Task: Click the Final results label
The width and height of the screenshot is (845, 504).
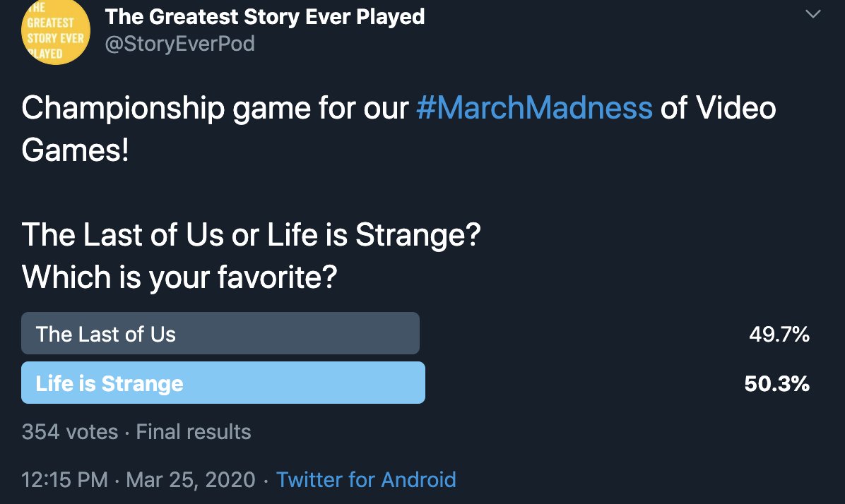Action: [x=194, y=432]
